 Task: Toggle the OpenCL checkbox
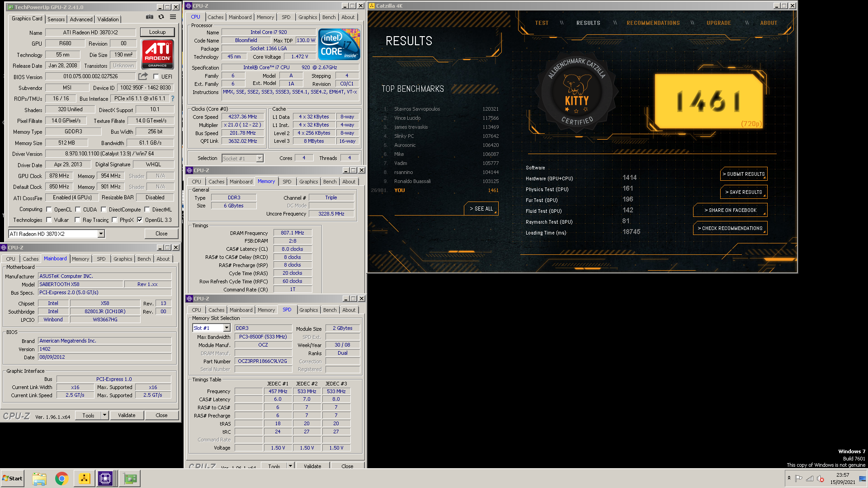(49, 209)
